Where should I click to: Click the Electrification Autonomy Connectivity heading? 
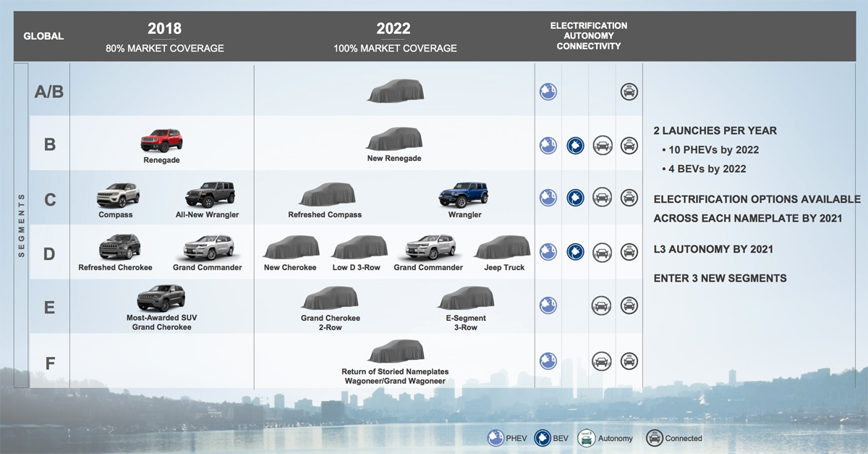589,35
